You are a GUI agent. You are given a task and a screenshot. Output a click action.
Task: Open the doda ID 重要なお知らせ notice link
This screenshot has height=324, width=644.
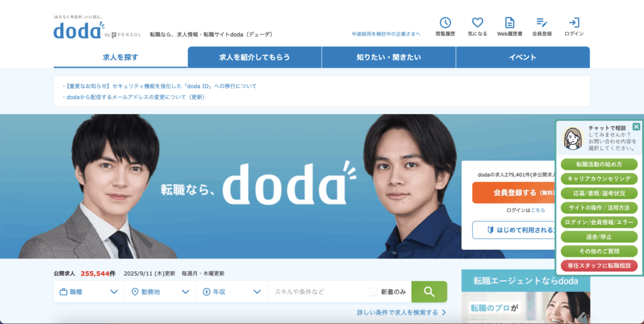[x=159, y=86]
